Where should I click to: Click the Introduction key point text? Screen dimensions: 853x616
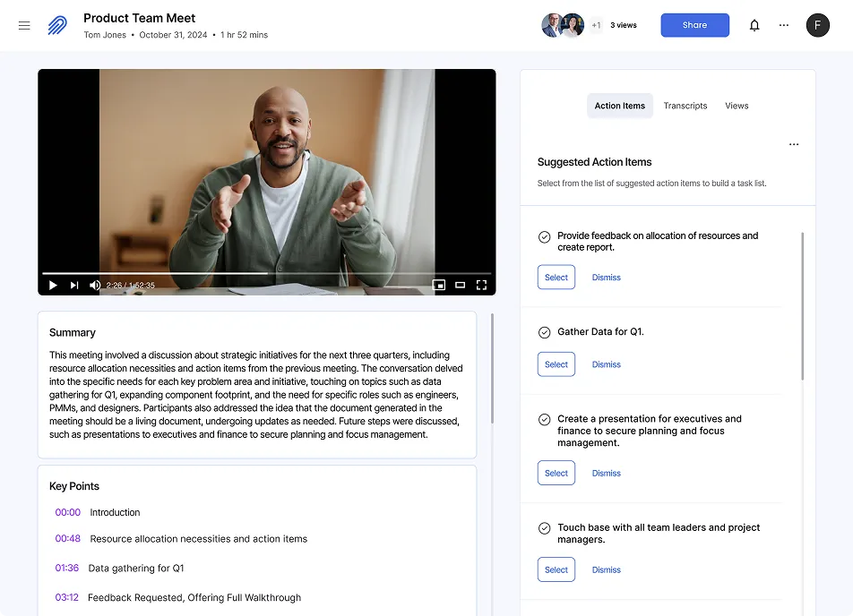point(115,512)
